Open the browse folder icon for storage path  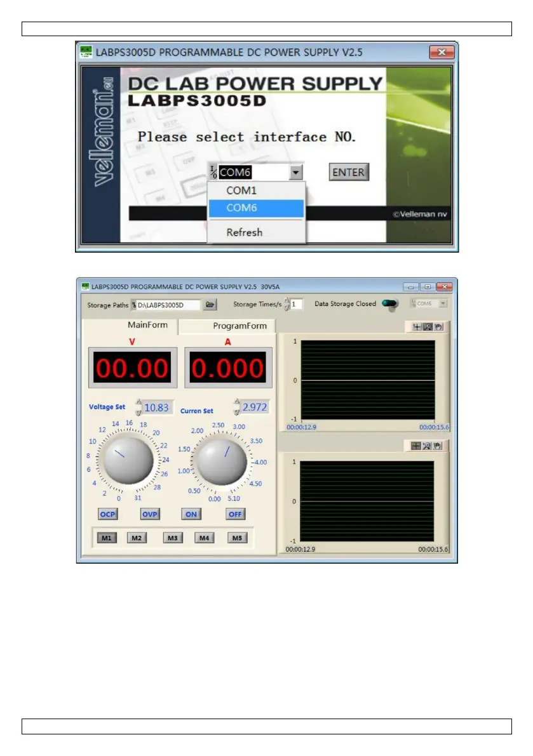(210, 305)
